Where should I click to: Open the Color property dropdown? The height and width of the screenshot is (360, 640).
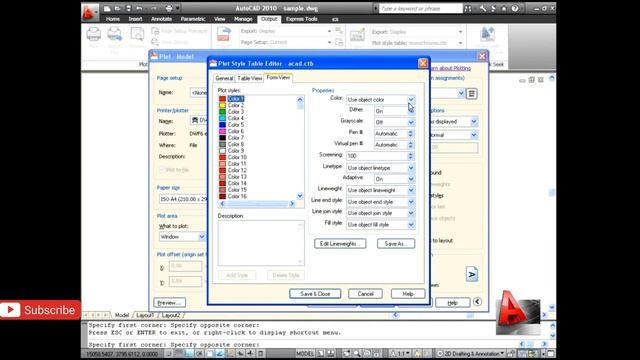pyautogui.click(x=411, y=100)
